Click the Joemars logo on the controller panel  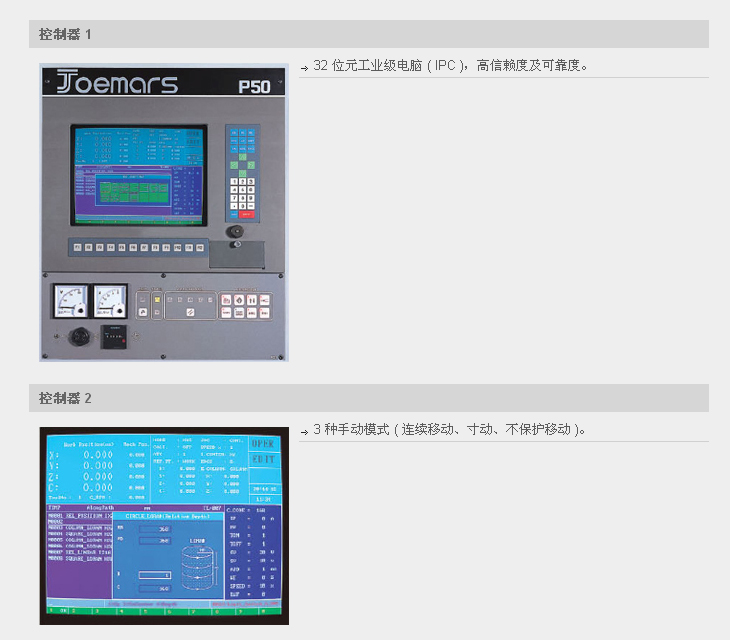[117, 83]
